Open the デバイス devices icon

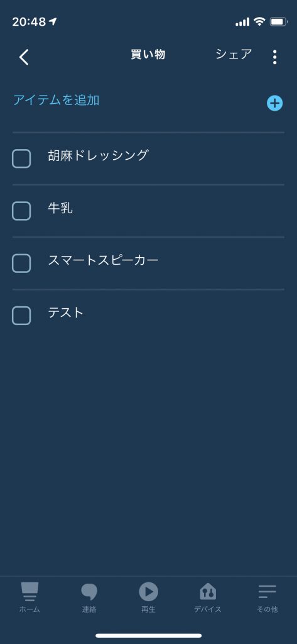pyautogui.click(x=208, y=592)
